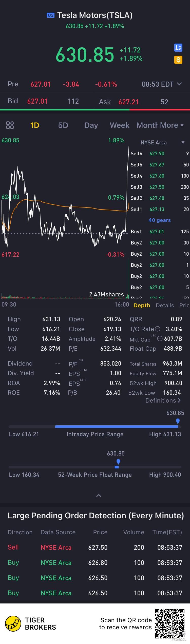This screenshot has width=190, height=644.
Task: Tap the Ask price 627.21
Action: pos(128,102)
